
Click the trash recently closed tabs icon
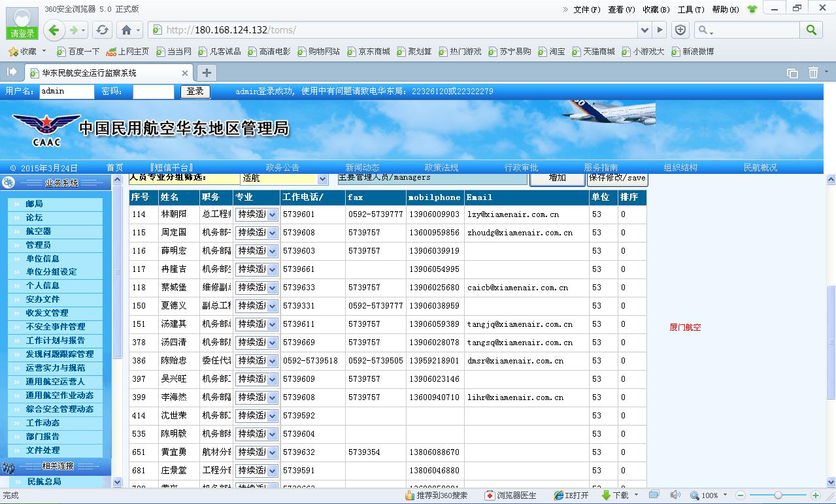point(813,73)
